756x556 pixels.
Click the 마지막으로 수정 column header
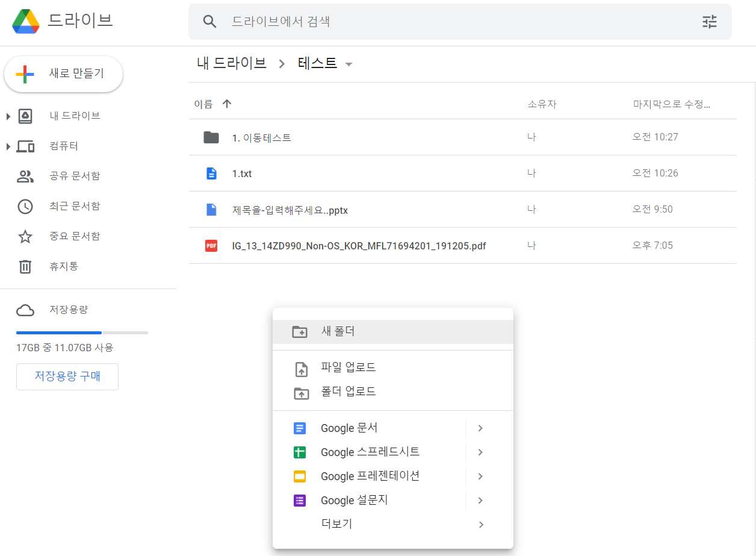point(671,104)
